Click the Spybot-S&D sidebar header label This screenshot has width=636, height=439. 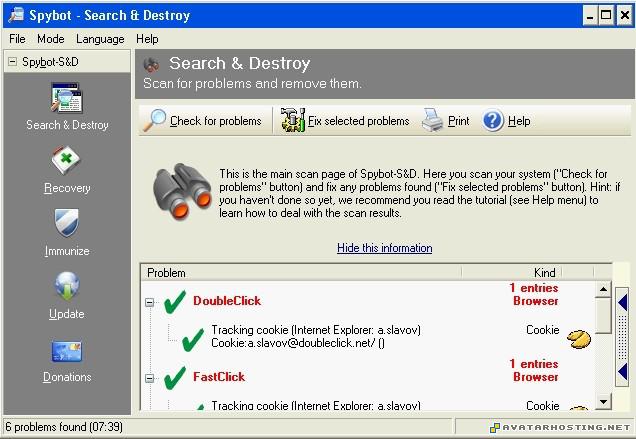pyautogui.click(x=50, y=62)
